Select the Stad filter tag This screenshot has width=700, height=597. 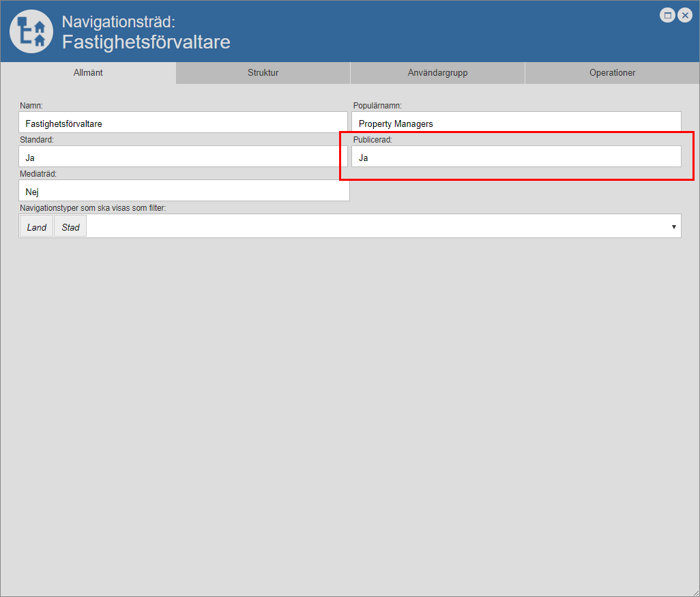coord(70,227)
